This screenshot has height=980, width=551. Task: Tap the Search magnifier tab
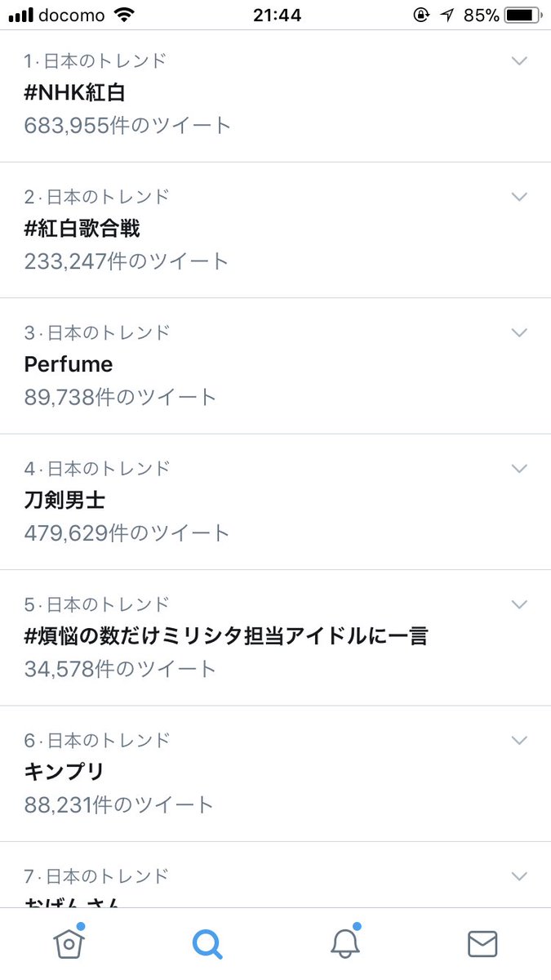pyautogui.click(x=207, y=943)
